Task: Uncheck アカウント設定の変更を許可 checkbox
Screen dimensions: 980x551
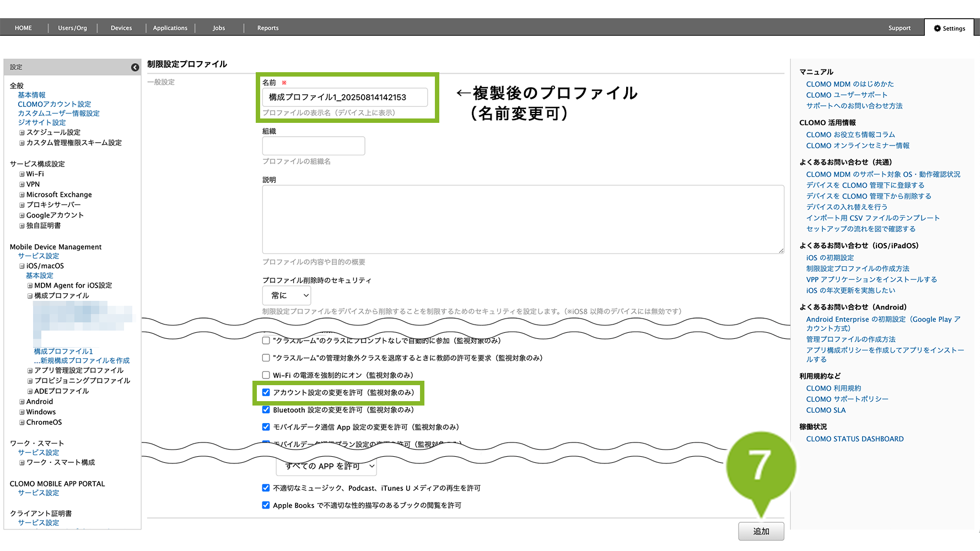Action: coord(266,392)
